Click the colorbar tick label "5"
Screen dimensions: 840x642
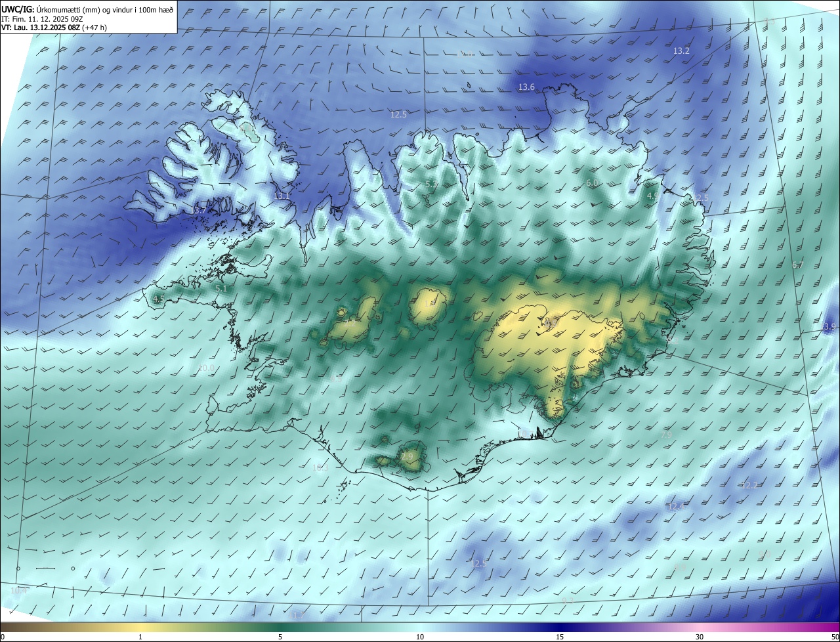coord(280,637)
